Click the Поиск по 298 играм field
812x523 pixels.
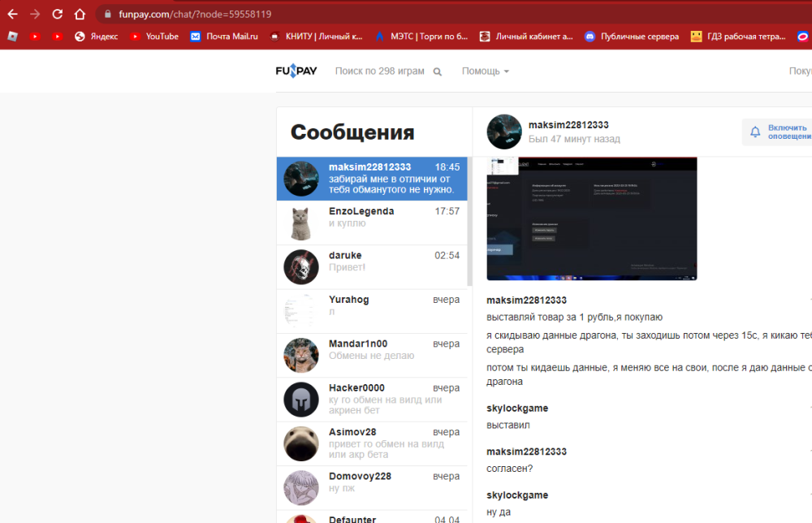coord(379,71)
